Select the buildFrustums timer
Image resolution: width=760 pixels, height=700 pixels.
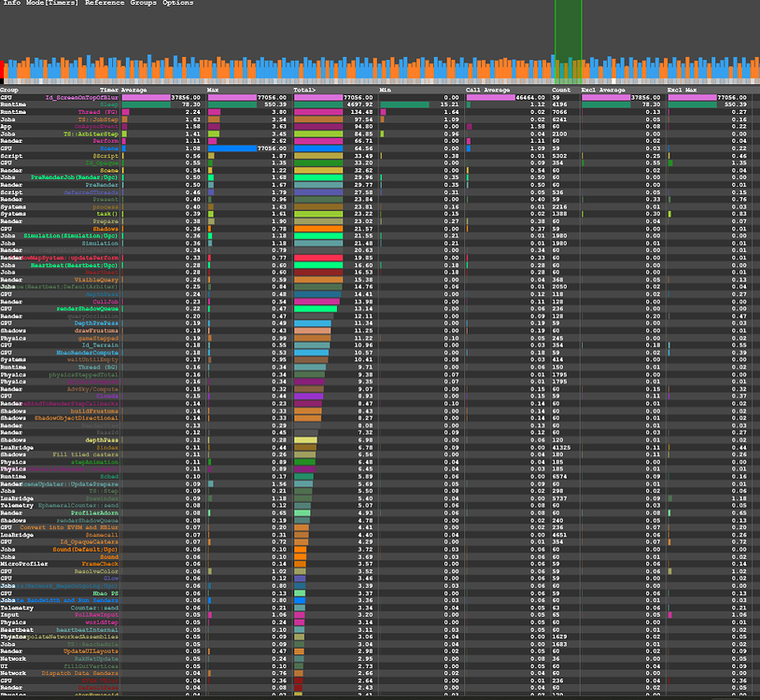(94, 411)
